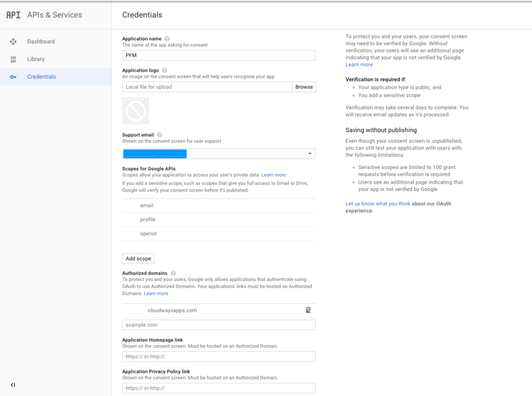This screenshot has width=532, height=396.
Task: Open Learn more link under Authorized domains
Action: pyautogui.click(x=156, y=293)
